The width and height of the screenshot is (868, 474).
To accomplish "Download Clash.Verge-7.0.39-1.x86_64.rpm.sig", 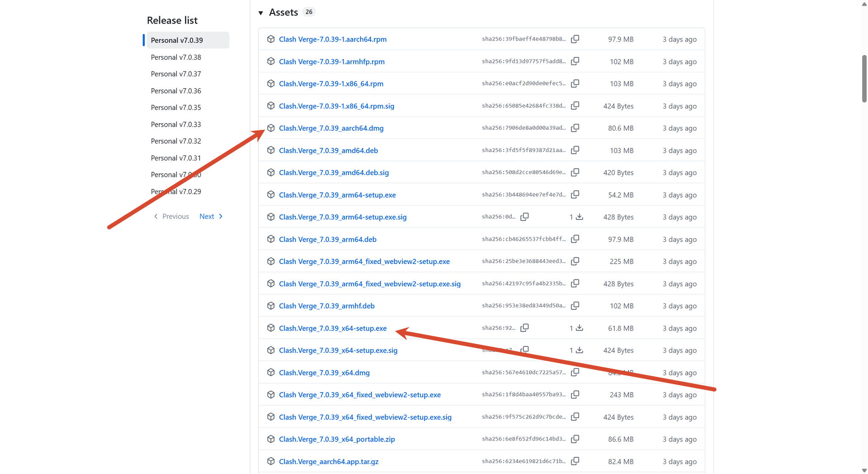I will [x=336, y=106].
